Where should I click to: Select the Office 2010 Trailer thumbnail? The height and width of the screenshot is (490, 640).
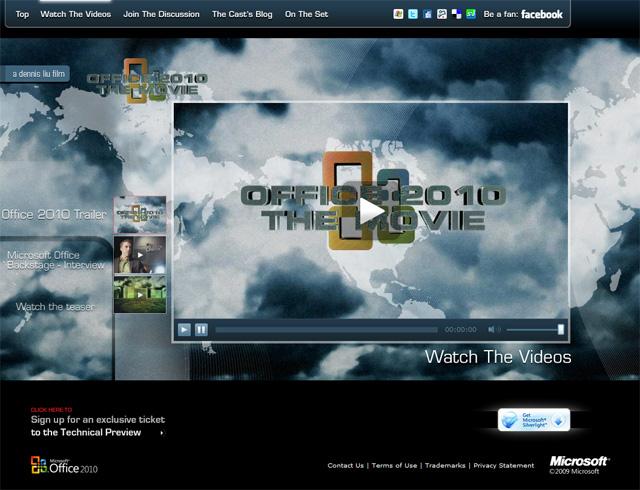pyautogui.click(x=140, y=214)
